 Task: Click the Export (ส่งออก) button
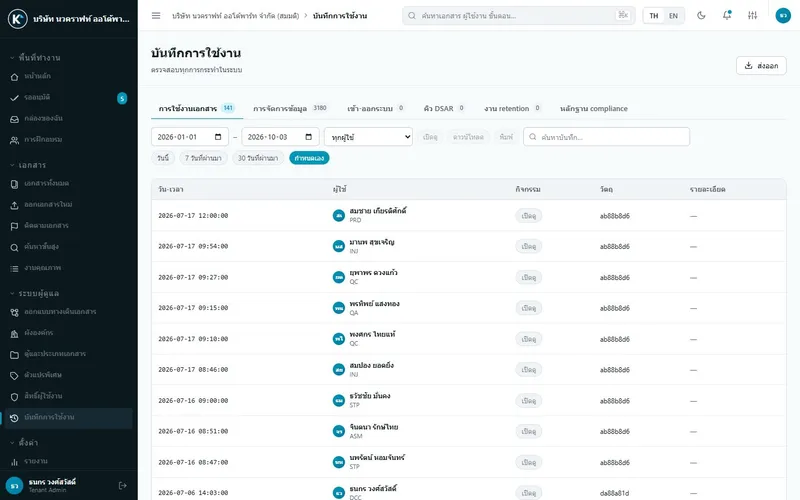pos(761,65)
